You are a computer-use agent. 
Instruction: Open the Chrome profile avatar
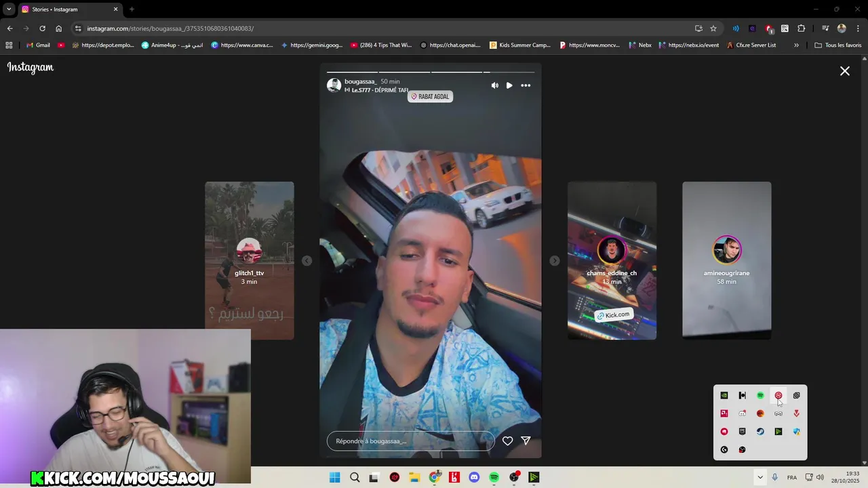click(x=842, y=28)
